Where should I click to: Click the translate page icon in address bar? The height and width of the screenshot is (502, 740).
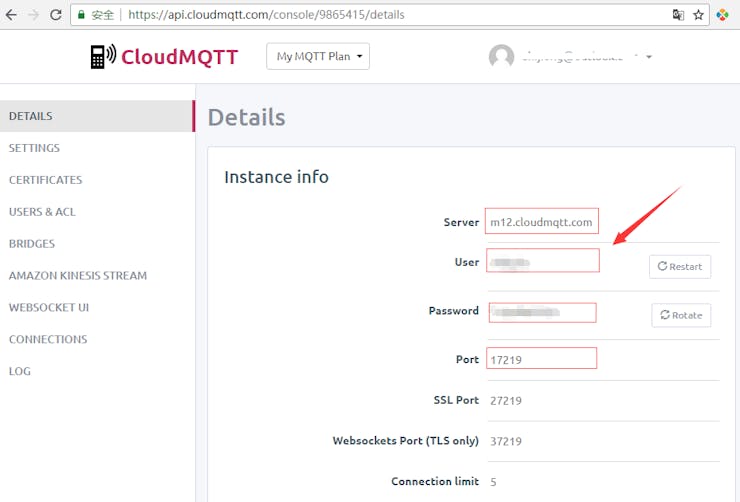(x=678, y=15)
